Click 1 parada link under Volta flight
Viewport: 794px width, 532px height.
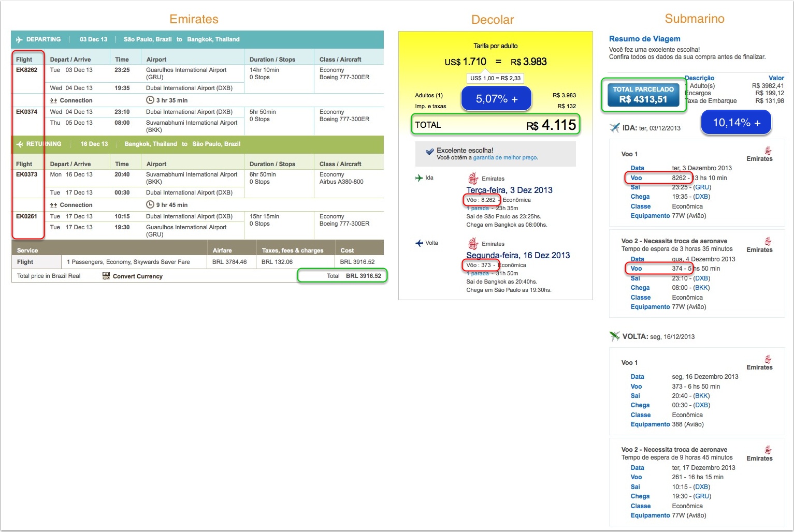(478, 273)
